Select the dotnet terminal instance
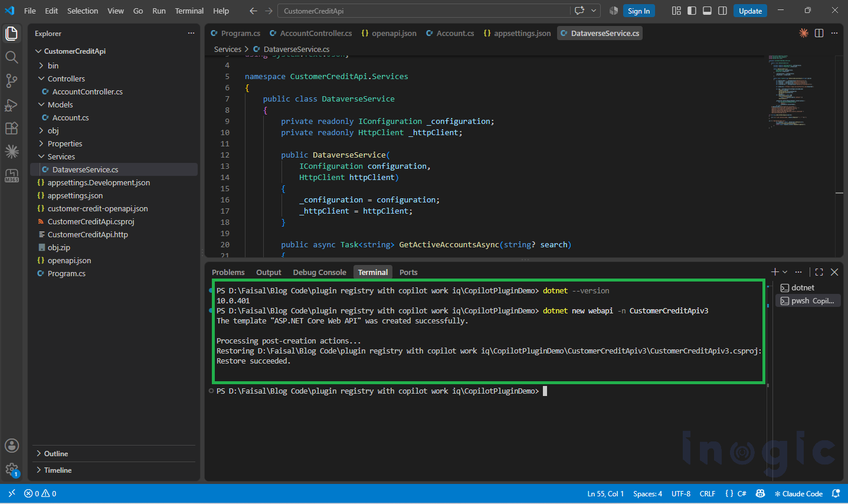 808,287
